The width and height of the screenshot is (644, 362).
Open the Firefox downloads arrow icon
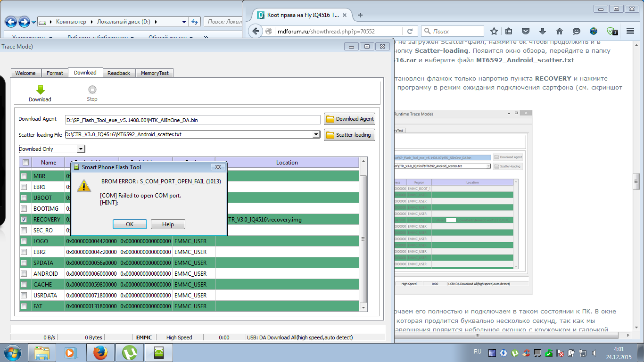pyautogui.click(x=543, y=31)
